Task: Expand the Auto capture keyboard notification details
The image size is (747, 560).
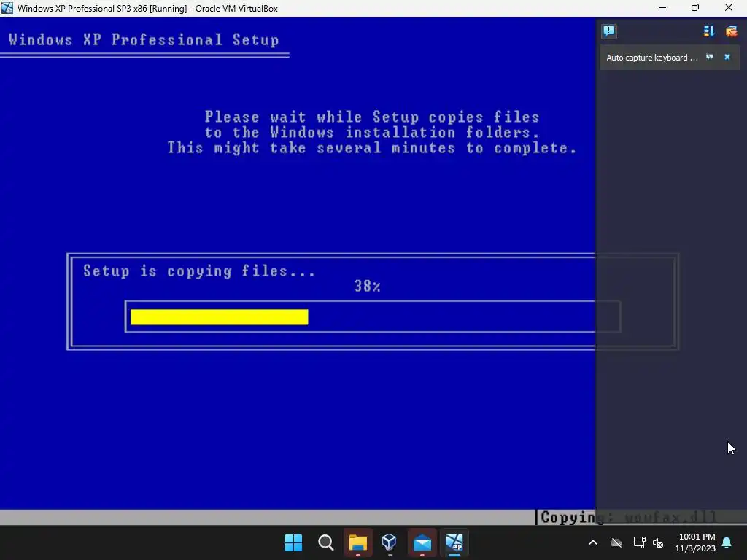Action: pos(709,57)
